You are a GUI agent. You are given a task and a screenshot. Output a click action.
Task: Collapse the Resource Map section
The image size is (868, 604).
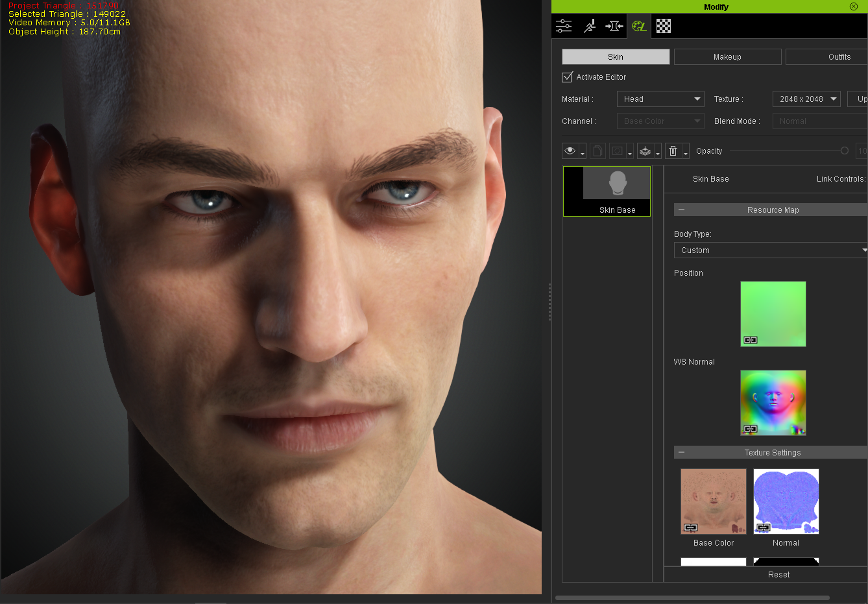click(x=681, y=210)
